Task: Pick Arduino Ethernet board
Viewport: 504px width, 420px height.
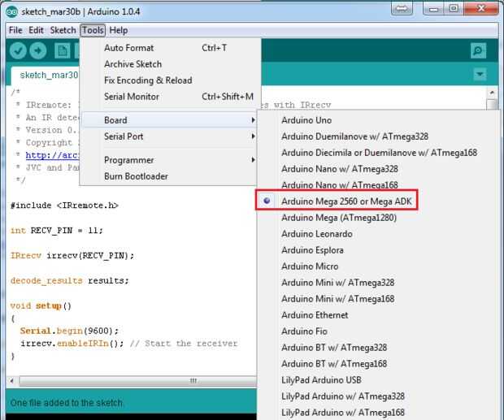Action: pos(379,315)
